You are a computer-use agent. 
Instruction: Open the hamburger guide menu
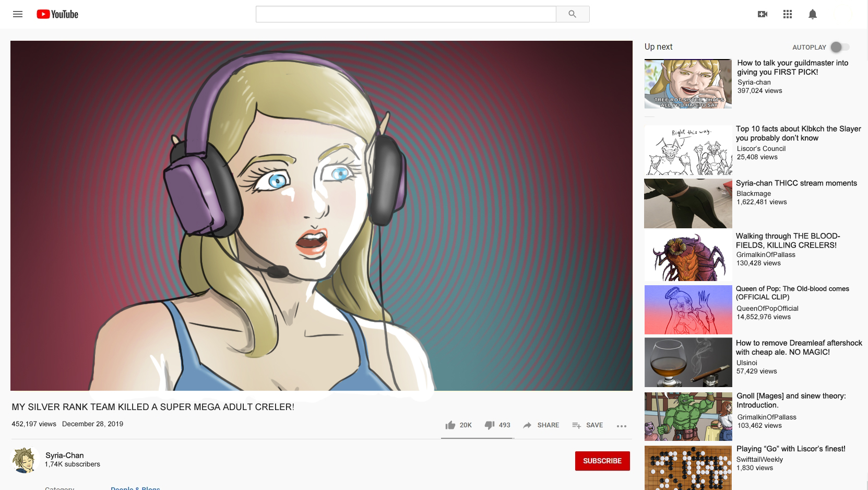pyautogui.click(x=18, y=14)
